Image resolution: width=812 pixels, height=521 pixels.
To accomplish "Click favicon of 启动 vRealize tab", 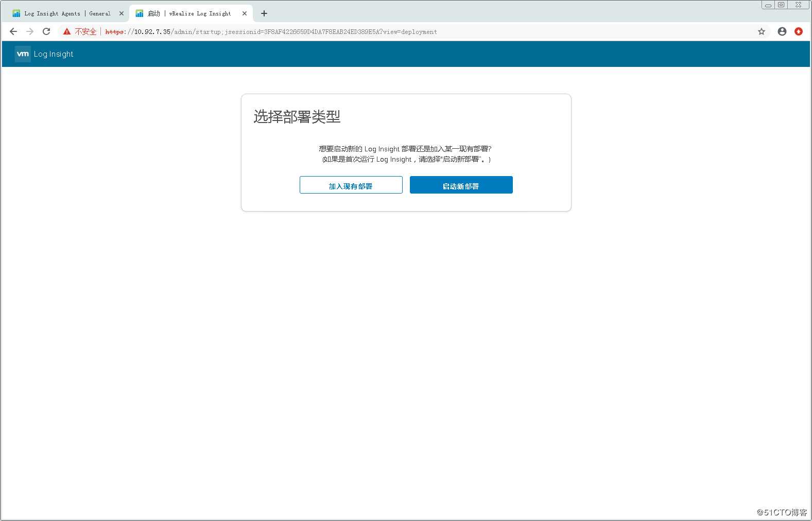I will pyautogui.click(x=139, y=13).
